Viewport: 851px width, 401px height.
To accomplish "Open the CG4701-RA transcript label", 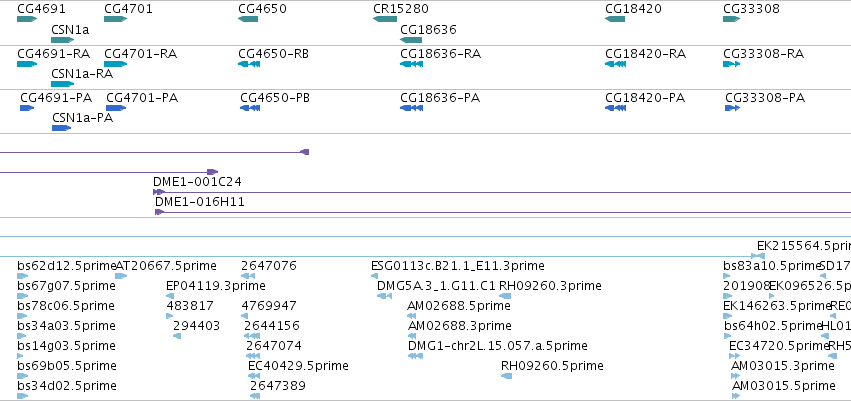I will (140, 54).
